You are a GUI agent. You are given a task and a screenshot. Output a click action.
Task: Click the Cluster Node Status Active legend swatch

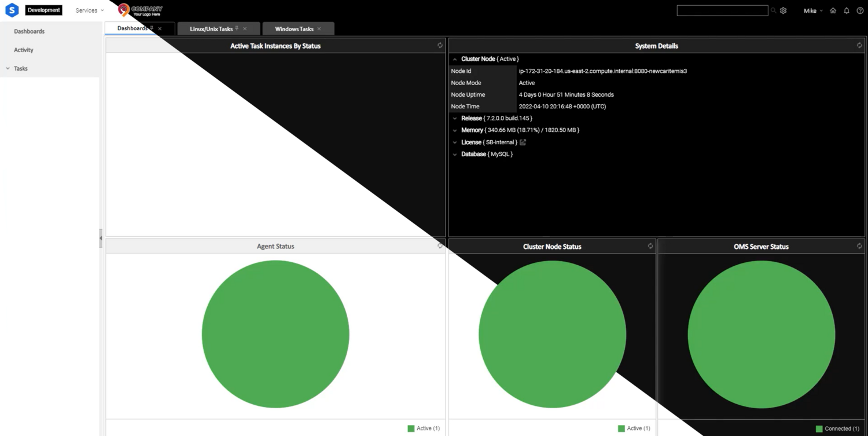[621, 428]
